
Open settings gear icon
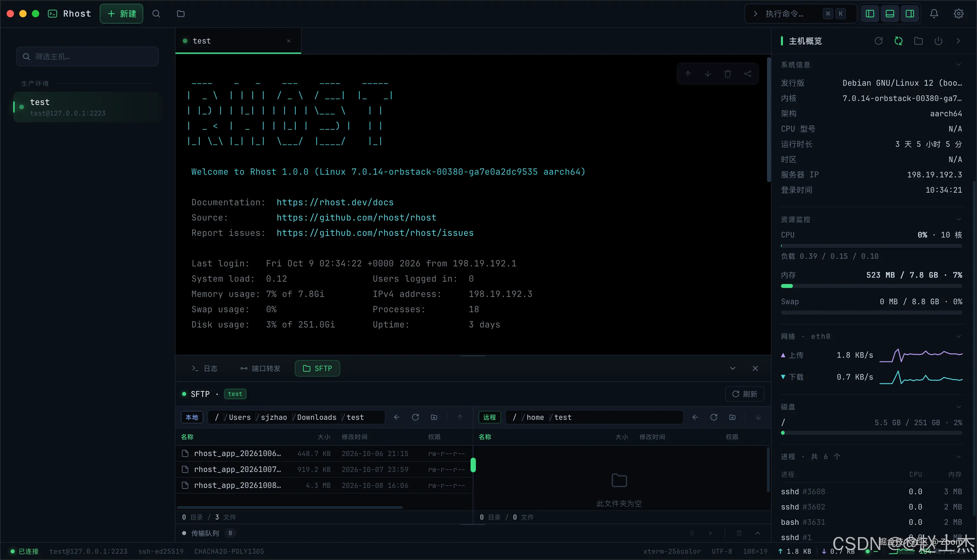[x=958, y=14]
